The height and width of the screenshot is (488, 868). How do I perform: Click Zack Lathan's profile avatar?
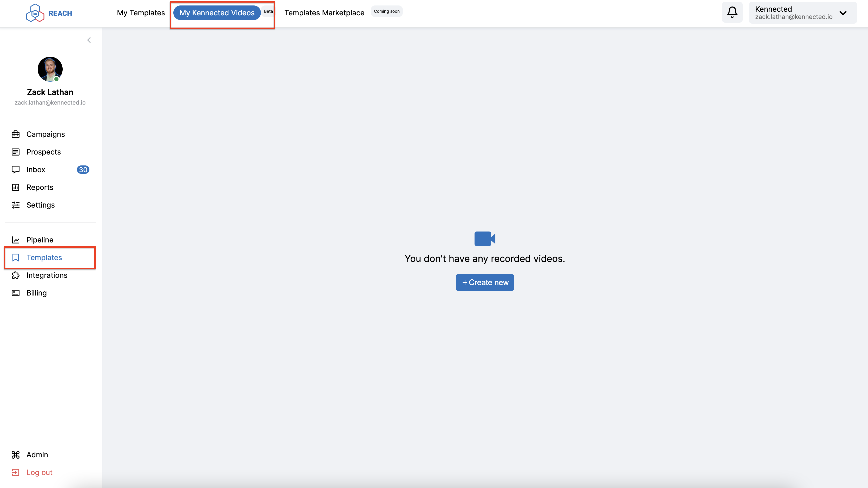pyautogui.click(x=50, y=69)
